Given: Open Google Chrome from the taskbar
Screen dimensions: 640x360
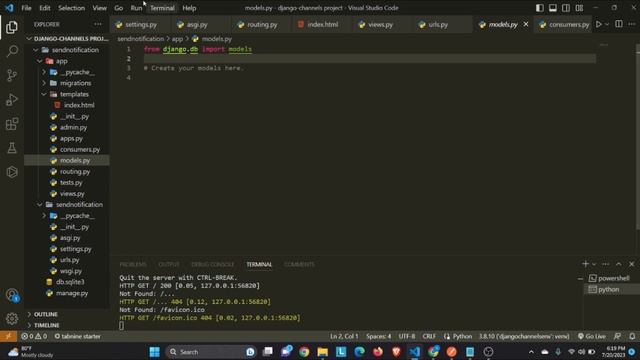Looking at the screenshot, I should tap(304, 352).
